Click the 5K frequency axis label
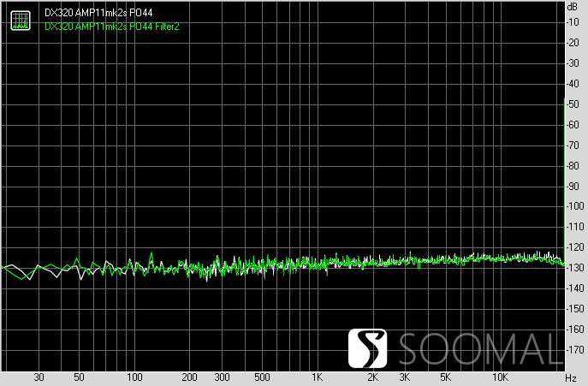588x386 pixels. coord(445,377)
